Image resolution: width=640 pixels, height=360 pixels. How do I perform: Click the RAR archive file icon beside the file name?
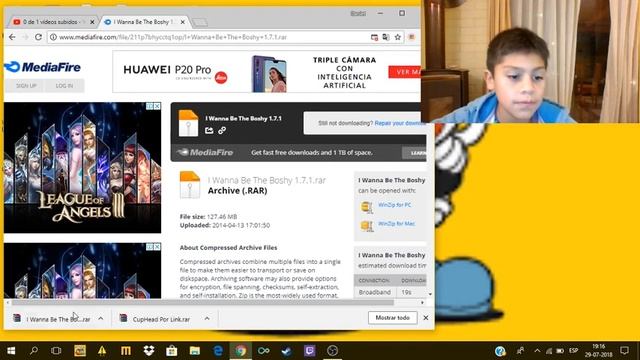[190, 184]
